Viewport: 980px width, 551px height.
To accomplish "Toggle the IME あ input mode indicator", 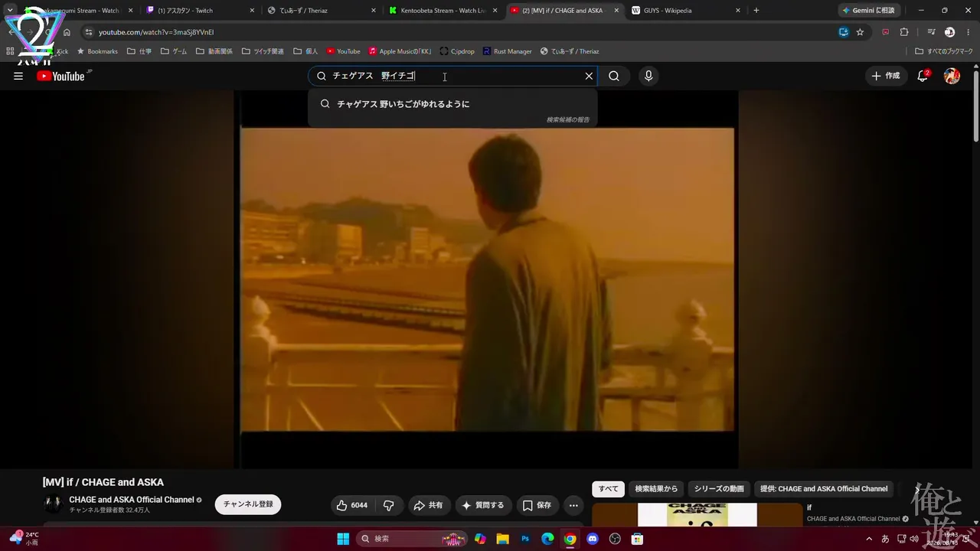I will click(x=886, y=539).
